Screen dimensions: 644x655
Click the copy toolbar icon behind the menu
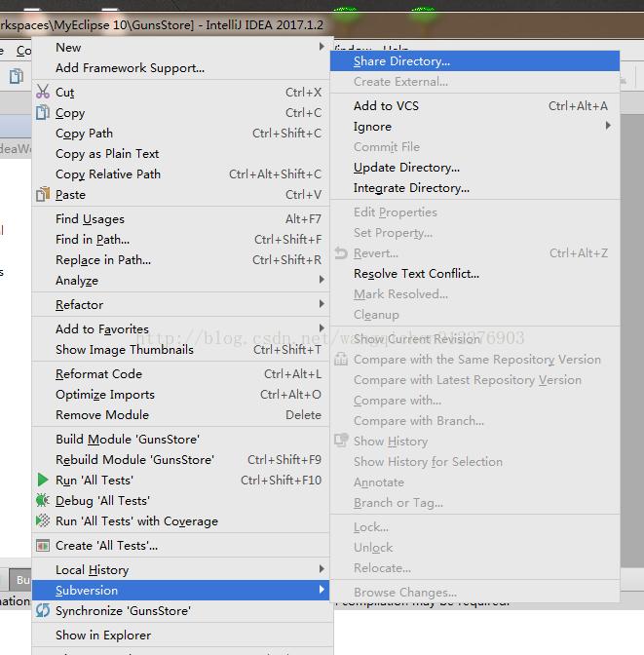(16, 76)
